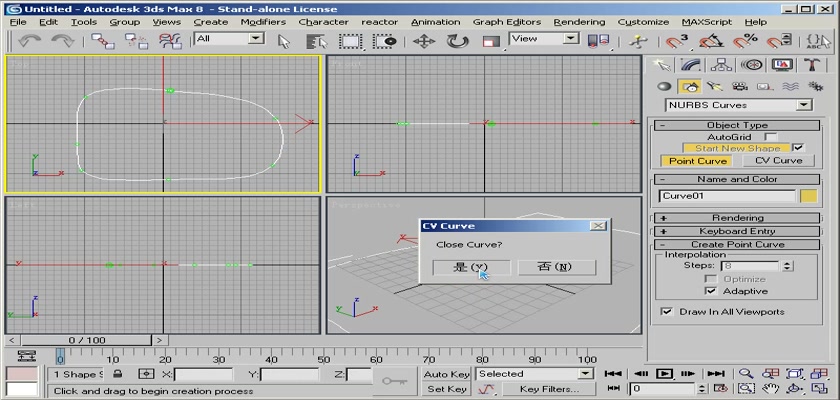Click the yellow object color swatch
This screenshot has height=400, width=840.
pos(808,196)
